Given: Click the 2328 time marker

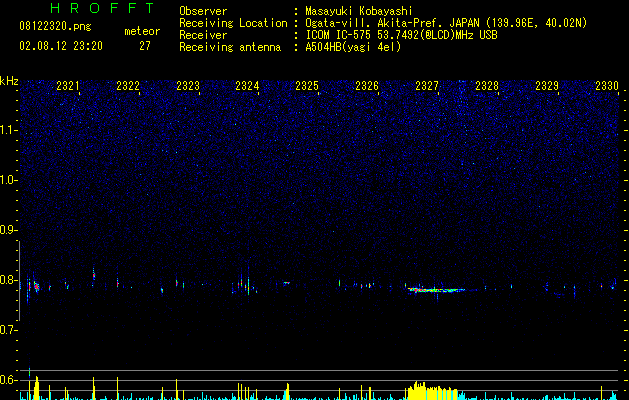Looking at the screenshot, I should click(x=487, y=86).
